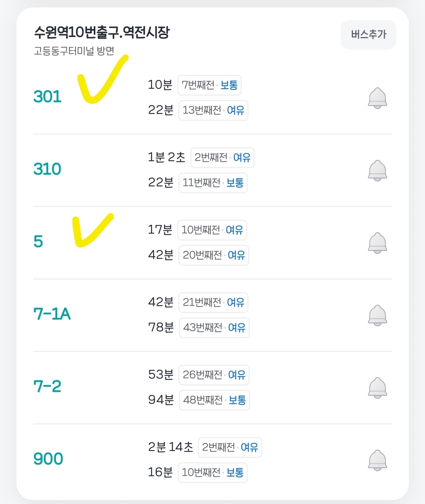Set arrival alarm for bus 310
This screenshot has height=504, width=425.
(377, 170)
